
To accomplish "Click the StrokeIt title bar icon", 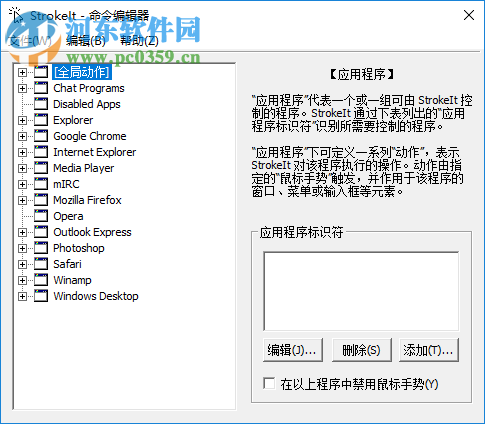I will pyautogui.click(x=15, y=15).
